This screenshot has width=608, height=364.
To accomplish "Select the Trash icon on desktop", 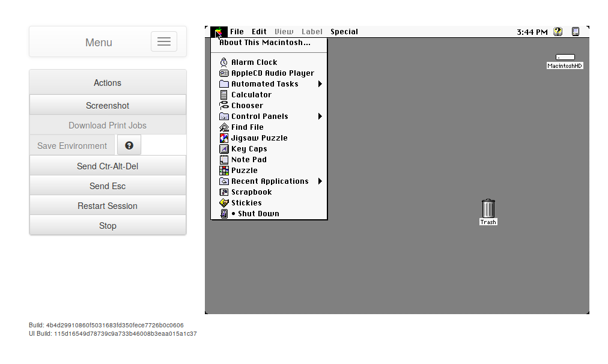I will pyautogui.click(x=488, y=208).
